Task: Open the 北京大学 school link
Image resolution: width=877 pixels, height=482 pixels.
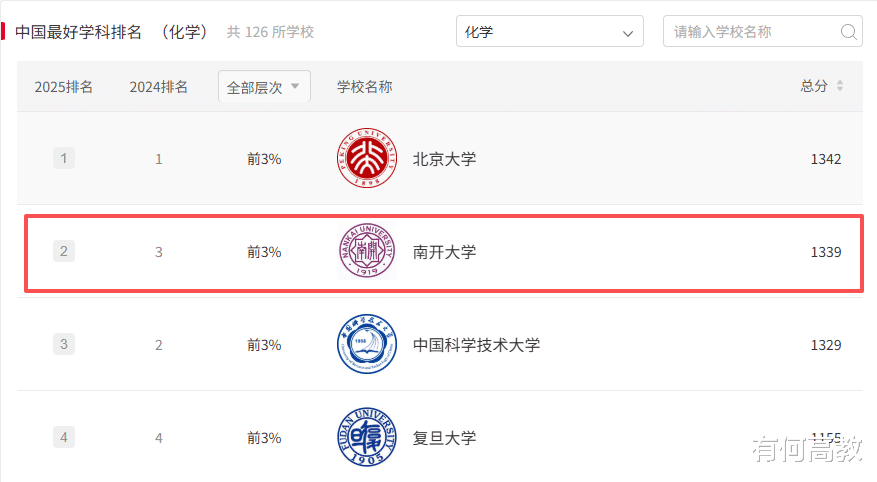Action: 445,159
